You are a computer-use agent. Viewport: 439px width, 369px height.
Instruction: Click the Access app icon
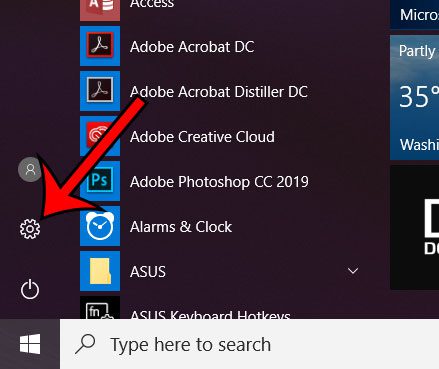(x=100, y=10)
